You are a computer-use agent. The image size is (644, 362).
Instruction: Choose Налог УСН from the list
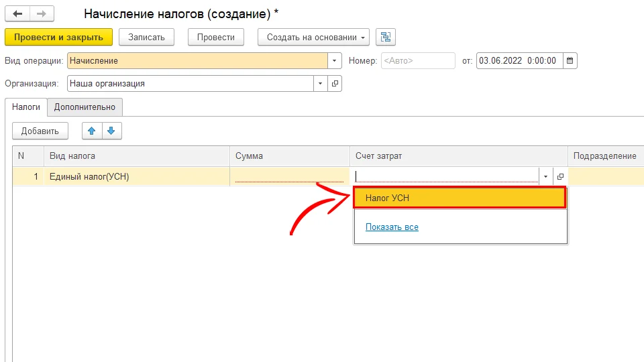(460, 198)
